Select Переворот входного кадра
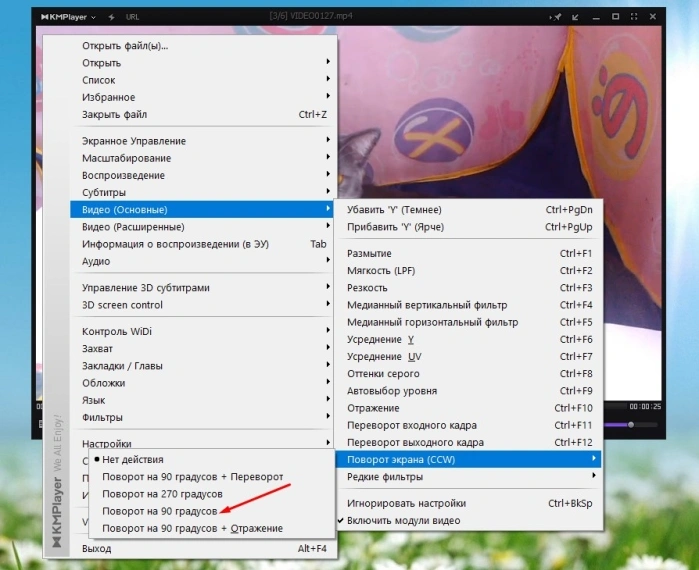 tap(469, 426)
